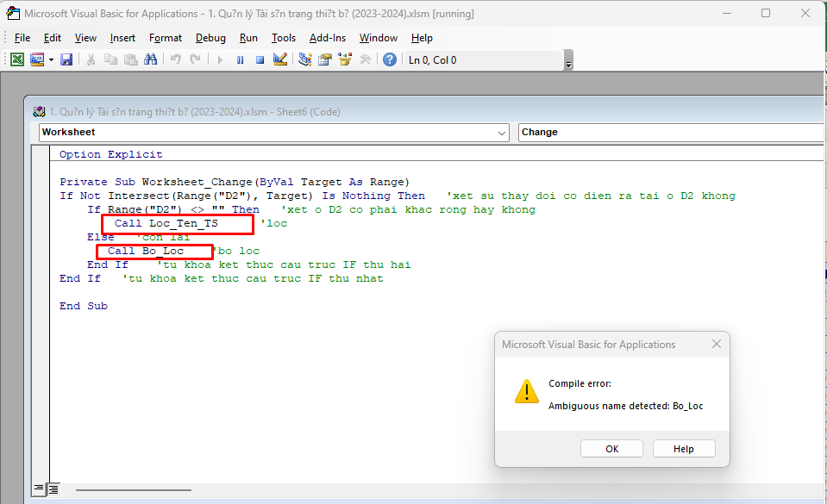The height and width of the screenshot is (504, 827).
Task: Open the Edit menu
Action: [53, 38]
